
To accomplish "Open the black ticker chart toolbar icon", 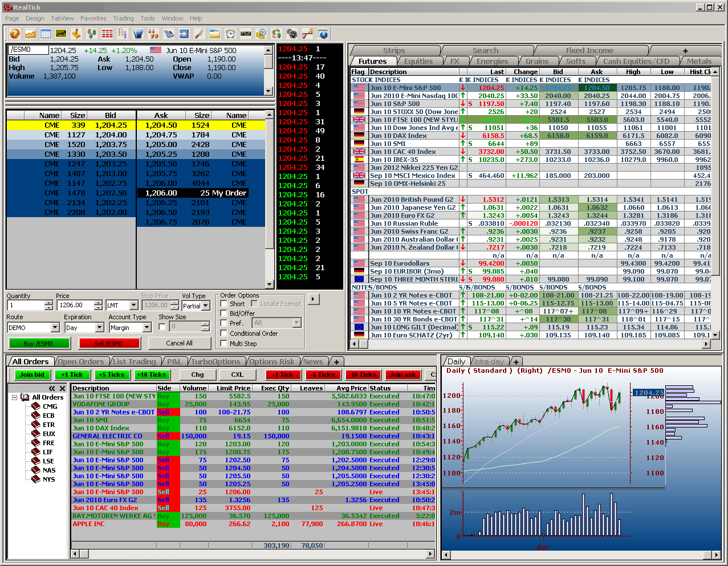I will click(x=61, y=34).
